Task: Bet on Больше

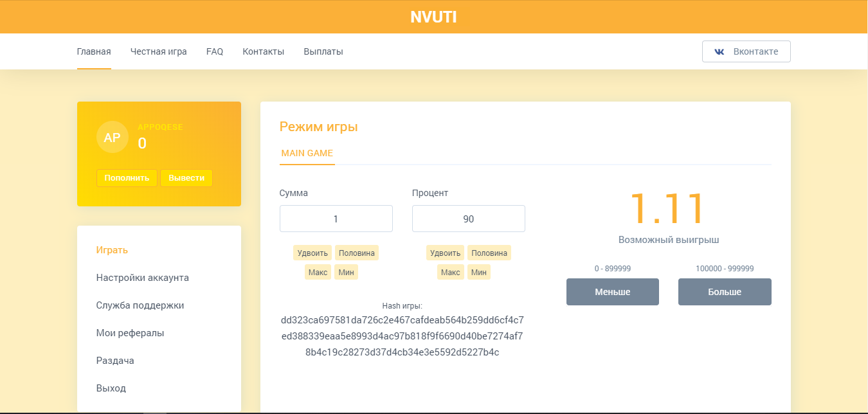Action: (725, 292)
